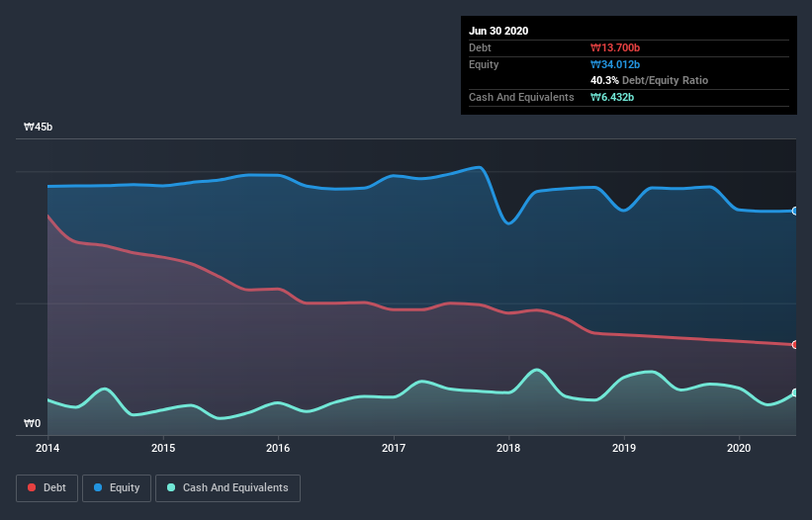Toggle the Equity series legend button
812x520 pixels.
(117, 488)
